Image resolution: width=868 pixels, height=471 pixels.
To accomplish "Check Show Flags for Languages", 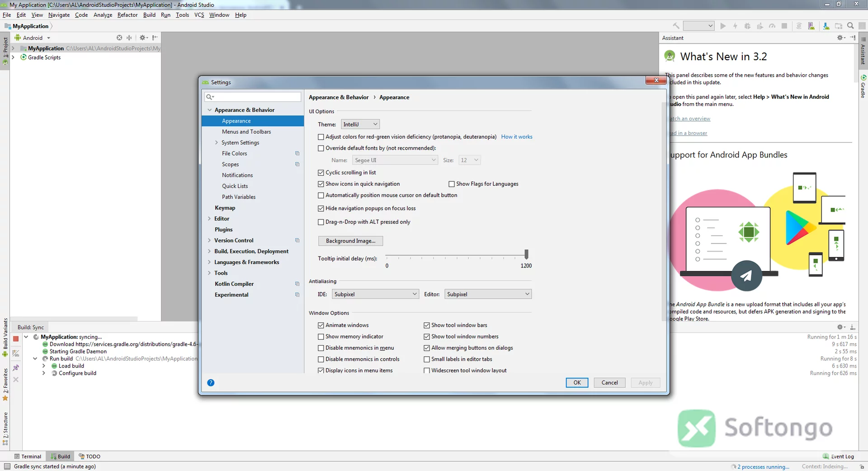I will (451, 184).
